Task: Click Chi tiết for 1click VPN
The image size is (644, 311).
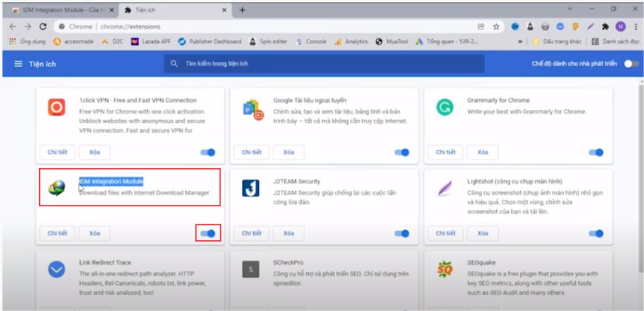Action: tap(57, 152)
